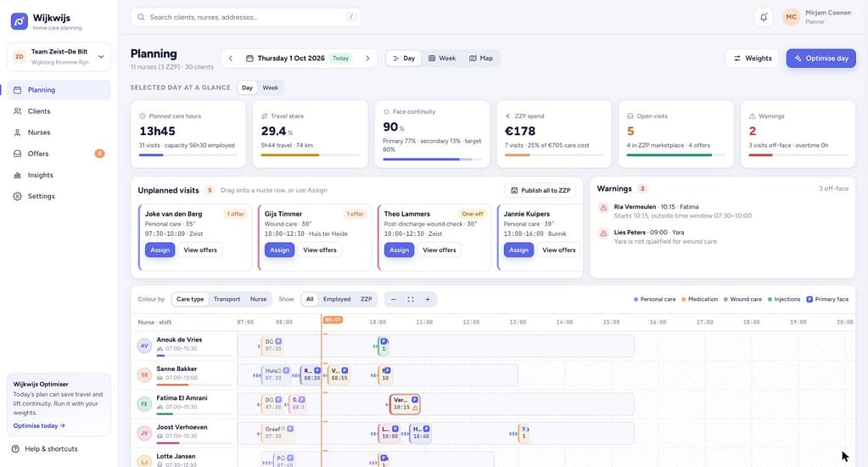The width and height of the screenshot is (868, 467).
Task: Show All nurses in timeline
Action: click(x=310, y=299)
